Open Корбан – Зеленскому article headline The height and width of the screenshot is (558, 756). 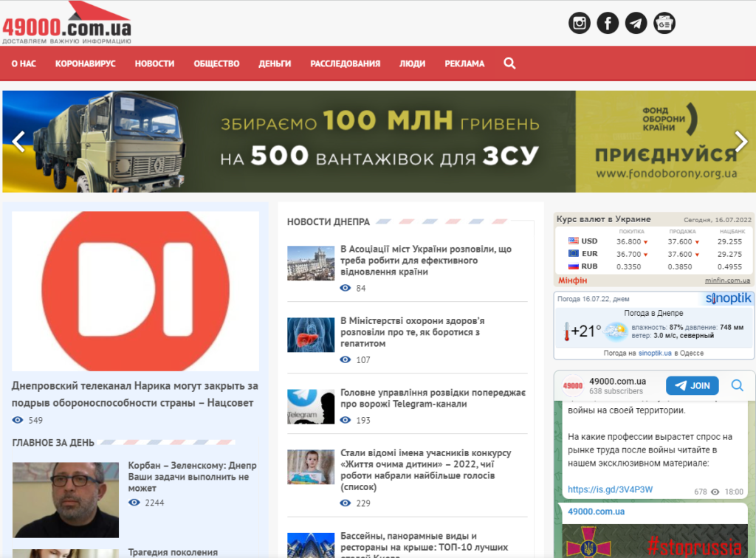point(193,477)
